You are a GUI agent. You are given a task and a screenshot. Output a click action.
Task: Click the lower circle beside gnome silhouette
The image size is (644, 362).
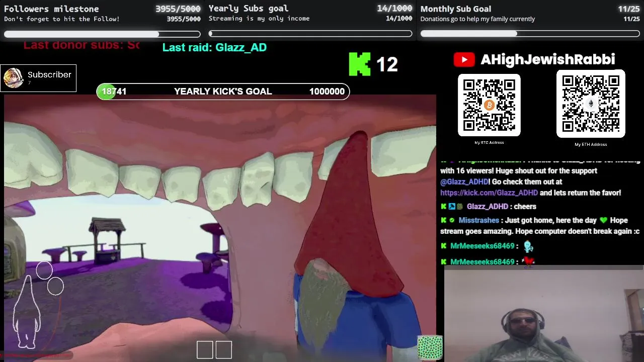click(x=56, y=286)
